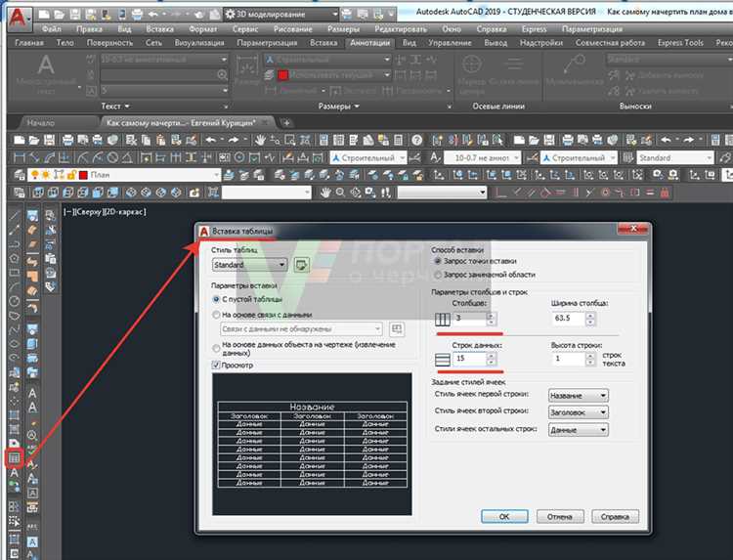
Task: Open Layer Properties Manager icon
Action: click(20, 175)
